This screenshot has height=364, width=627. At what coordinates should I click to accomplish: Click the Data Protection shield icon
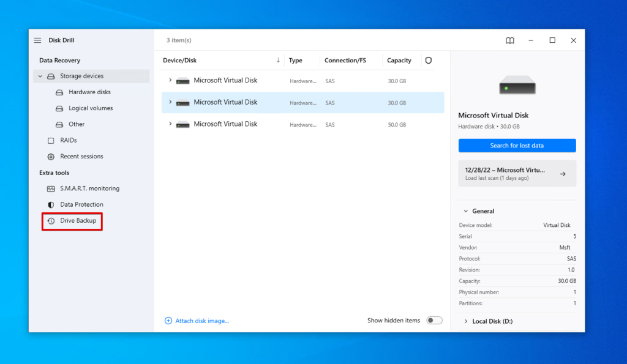(51, 204)
